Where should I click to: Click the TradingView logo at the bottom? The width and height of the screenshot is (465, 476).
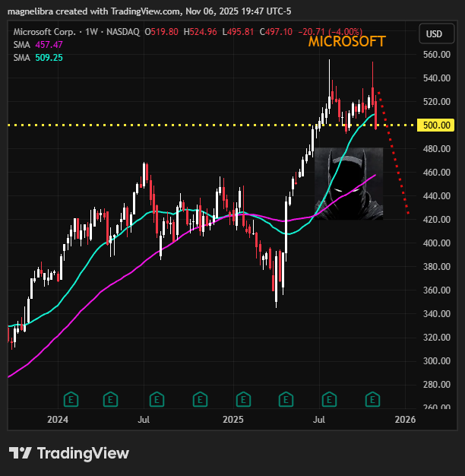click(x=69, y=453)
